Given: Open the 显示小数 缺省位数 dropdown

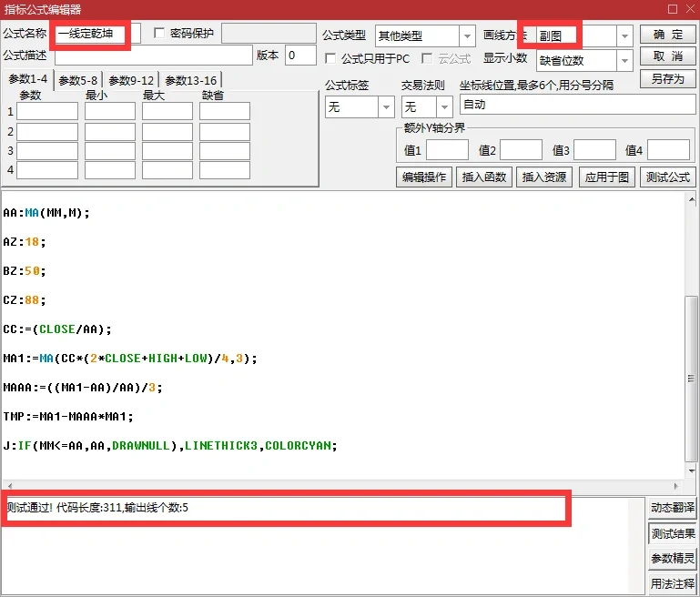Looking at the screenshot, I should [625, 60].
